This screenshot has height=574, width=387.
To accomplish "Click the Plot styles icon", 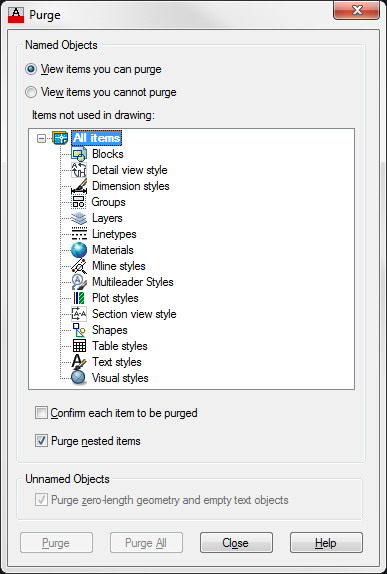I will [79, 298].
